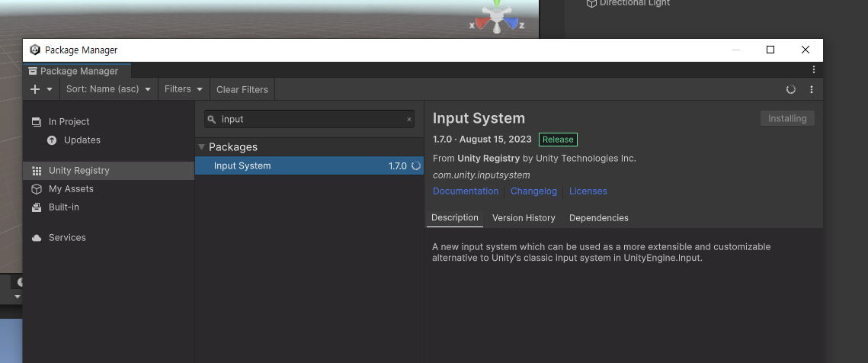Viewport: 868px width, 363px height.
Task: Switch to the Version History tab
Action: (x=524, y=218)
